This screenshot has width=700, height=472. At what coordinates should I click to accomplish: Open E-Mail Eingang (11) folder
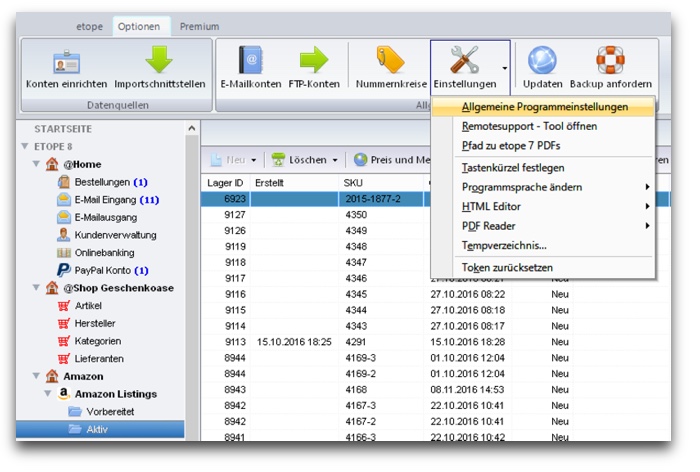(x=108, y=200)
